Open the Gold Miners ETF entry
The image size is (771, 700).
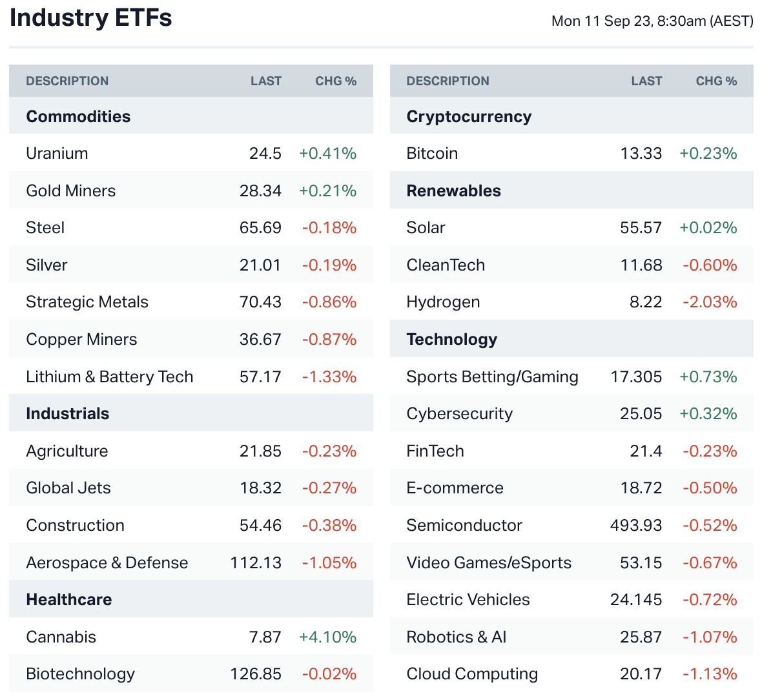pos(70,191)
